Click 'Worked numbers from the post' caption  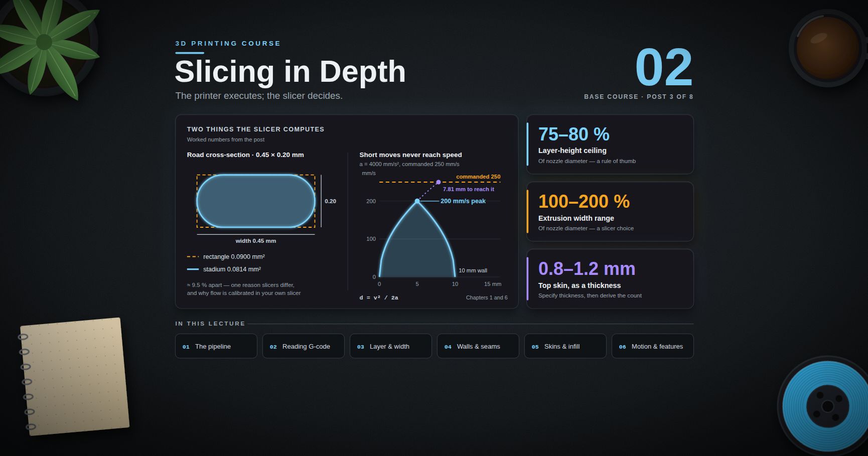(x=226, y=139)
